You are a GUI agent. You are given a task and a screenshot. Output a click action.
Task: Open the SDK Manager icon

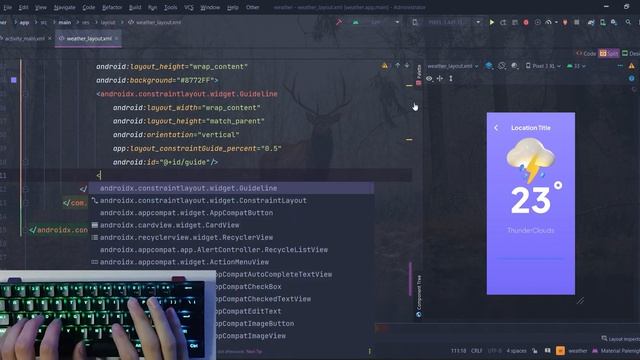(x=614, y=22)
